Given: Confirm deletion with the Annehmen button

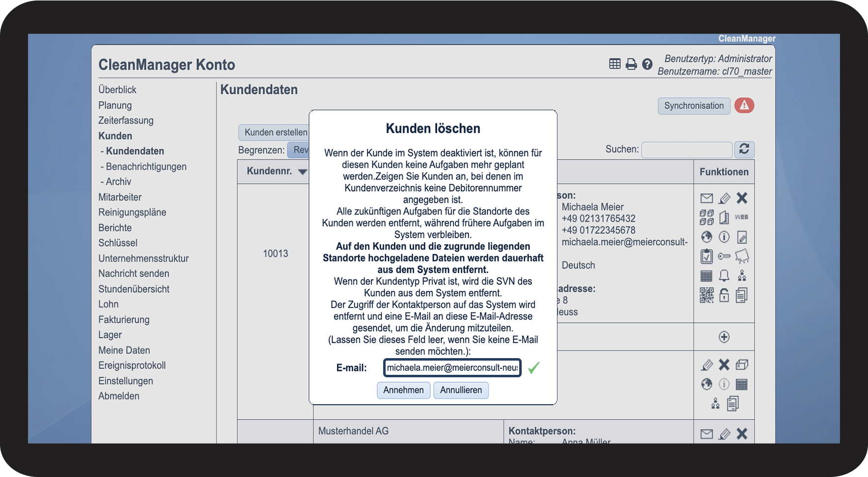Looking at the screenshot, I should 404,390.
